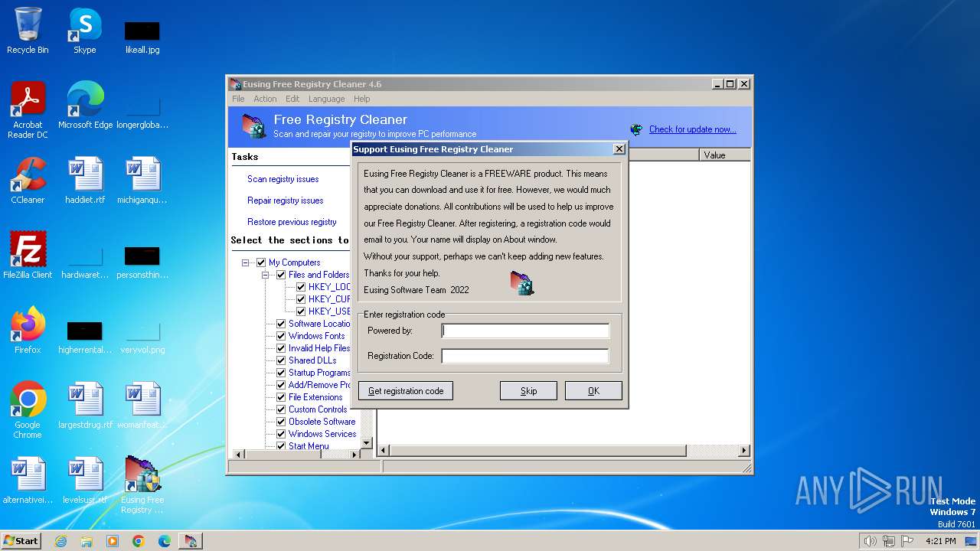This screenshot has width=980, height=551.
Task: Select the michiganqu... document icon
Action: [x=142, y=181]
